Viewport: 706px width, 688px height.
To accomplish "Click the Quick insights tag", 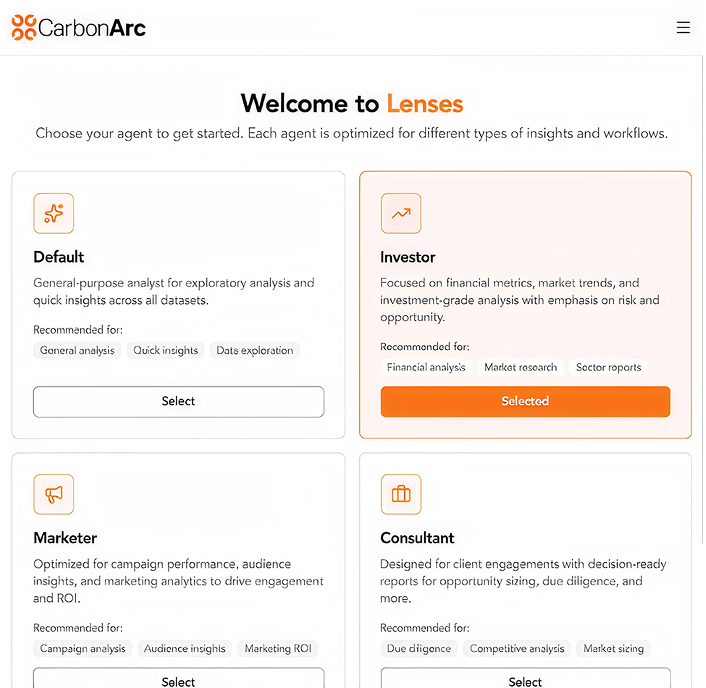I will pos(166,351).
